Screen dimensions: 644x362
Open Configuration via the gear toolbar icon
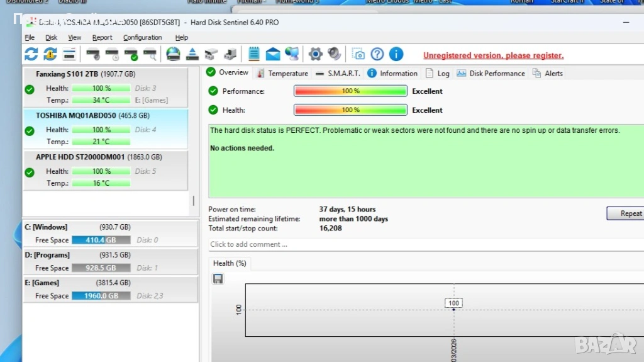coord(315,54)
